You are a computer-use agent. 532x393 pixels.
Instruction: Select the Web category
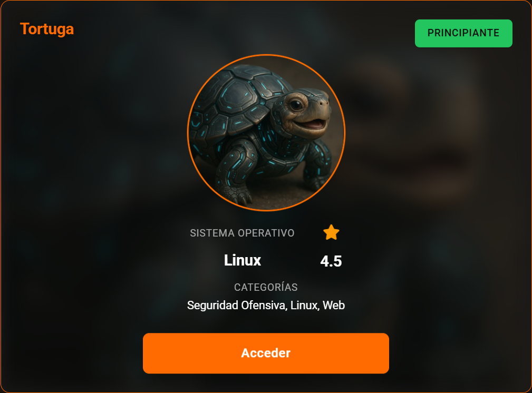(334, 305)
